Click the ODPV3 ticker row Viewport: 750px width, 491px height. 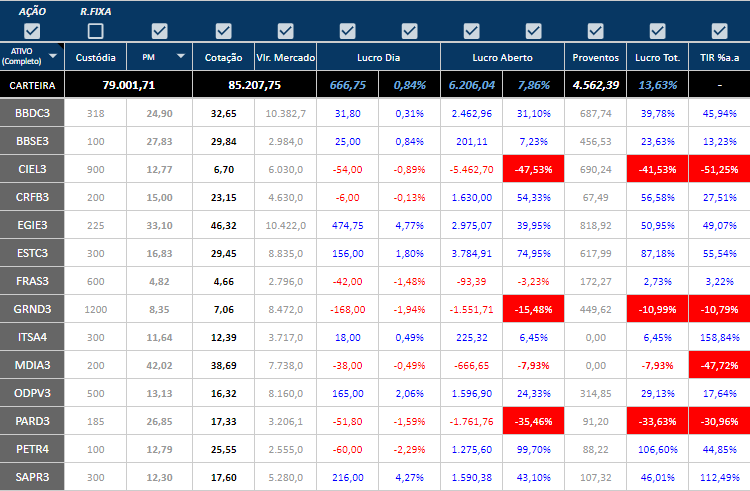click(32, 393)
